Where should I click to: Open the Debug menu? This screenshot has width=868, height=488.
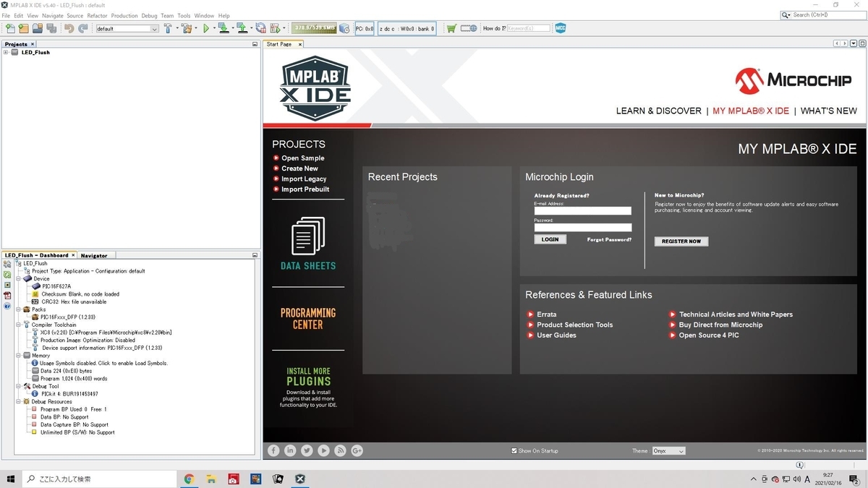[x=149, y=15]
